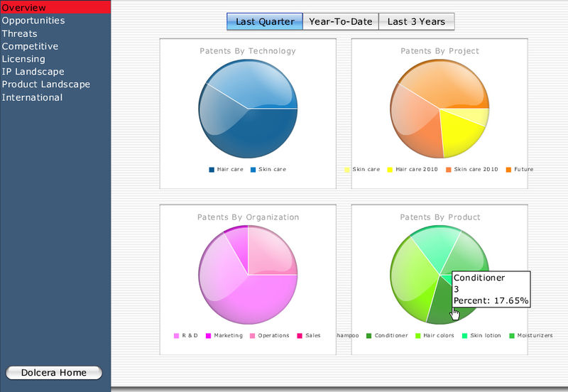Navigate to Licensing in sidebar
Viewport: 568px width, 392px height.
tap(23, 59)
